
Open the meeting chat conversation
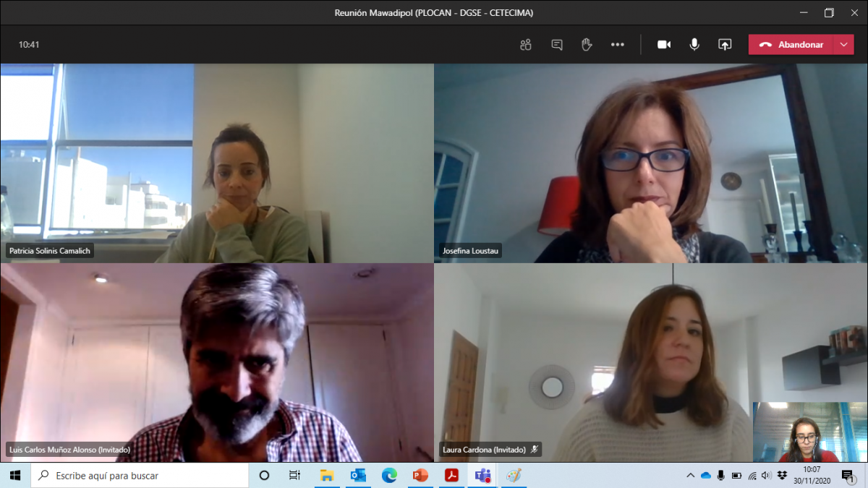point(557,45)
